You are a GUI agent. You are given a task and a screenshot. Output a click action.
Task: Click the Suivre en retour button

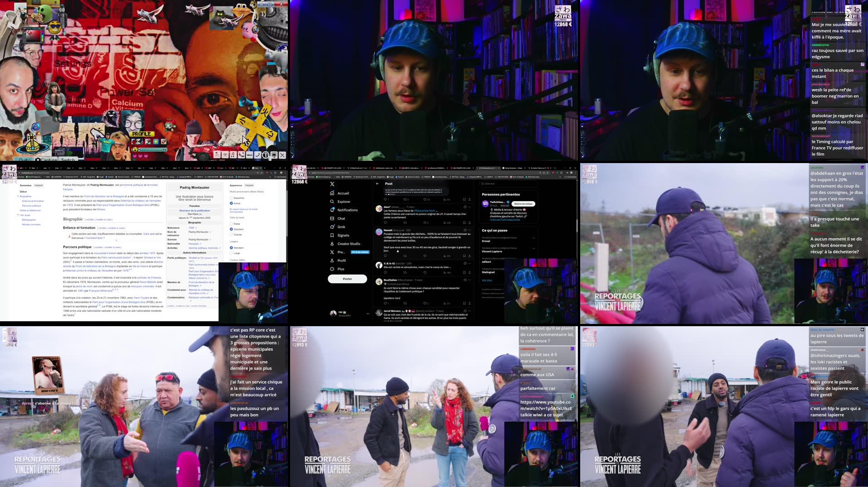tap(523, 204)
